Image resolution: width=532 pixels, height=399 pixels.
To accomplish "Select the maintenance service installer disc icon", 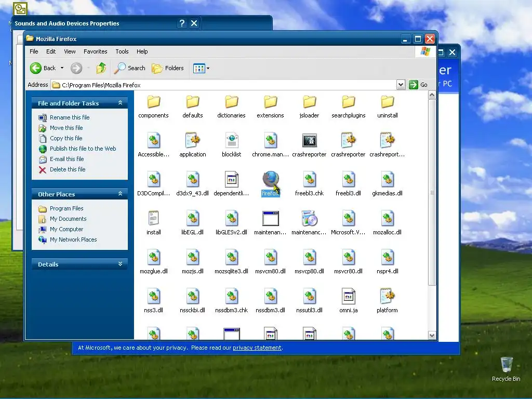I will pyautogui.click(x=310, y=218).
